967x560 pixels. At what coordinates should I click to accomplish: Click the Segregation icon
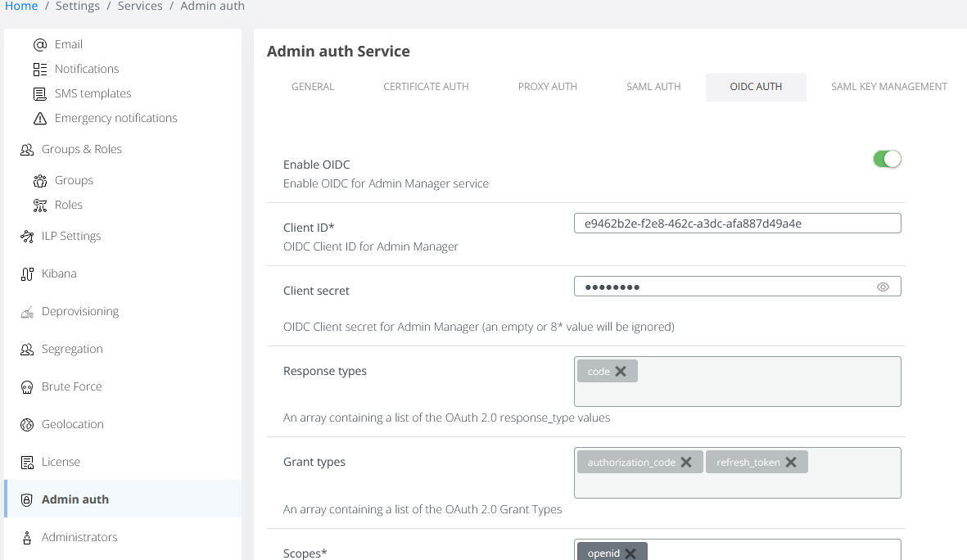coord(27,350)
